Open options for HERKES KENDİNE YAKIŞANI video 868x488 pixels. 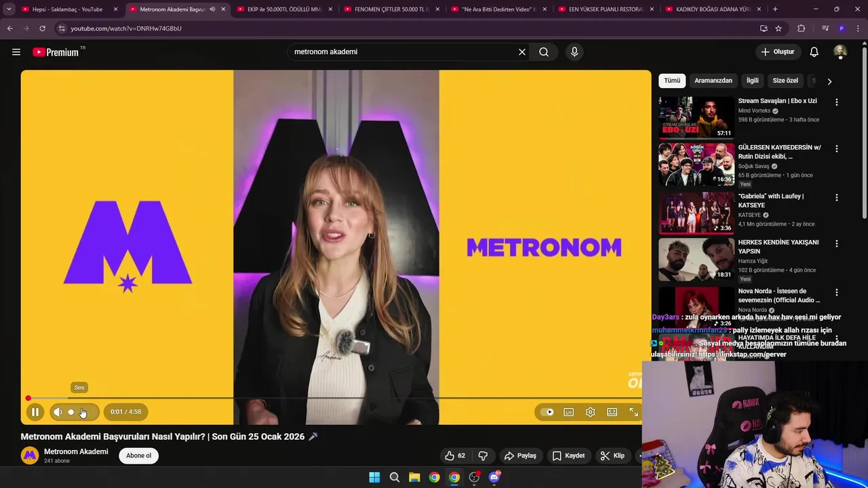point(837,243)
